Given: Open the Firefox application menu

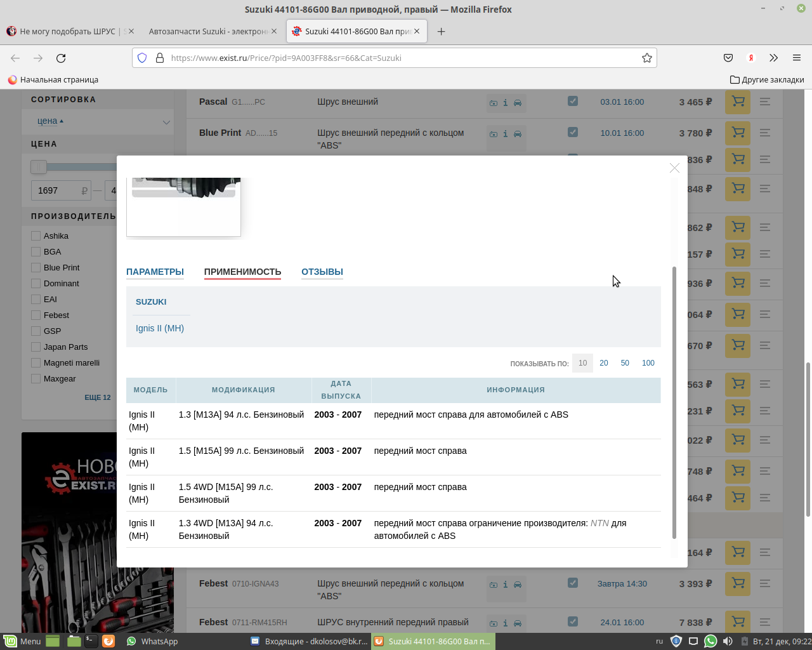Looking at the screenshot, I should [797, 58].
